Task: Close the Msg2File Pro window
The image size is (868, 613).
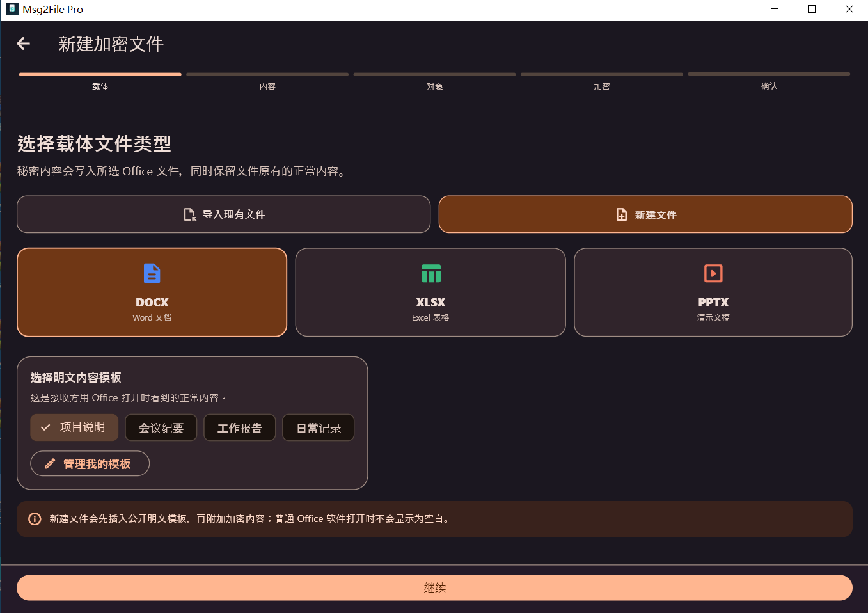Action: [849, 9]
